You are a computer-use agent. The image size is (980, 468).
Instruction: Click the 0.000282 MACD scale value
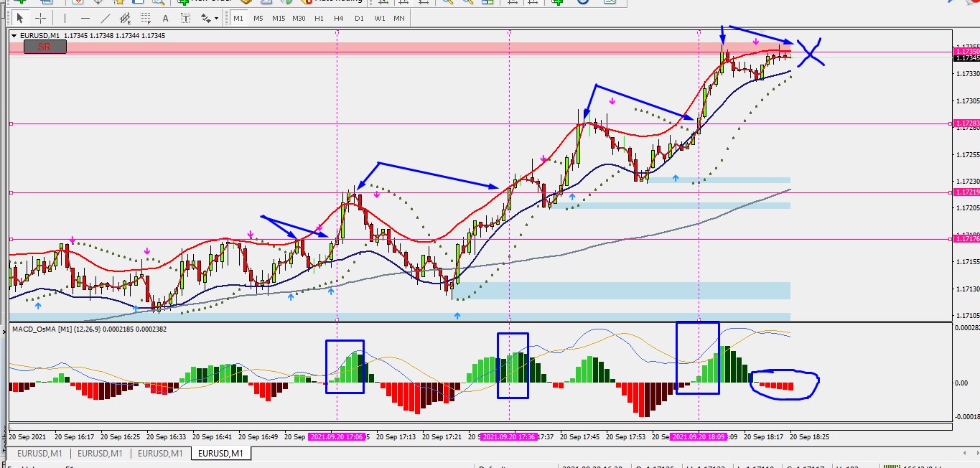pos(966,327)
